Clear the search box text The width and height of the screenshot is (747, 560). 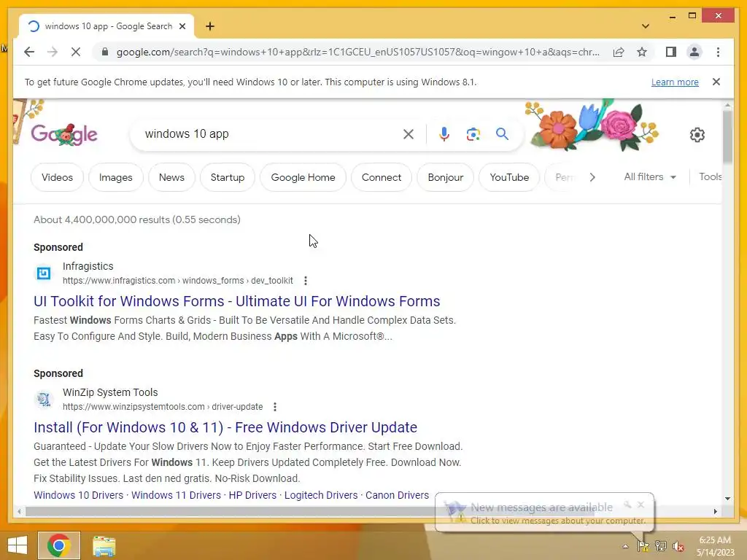point(409,134)
